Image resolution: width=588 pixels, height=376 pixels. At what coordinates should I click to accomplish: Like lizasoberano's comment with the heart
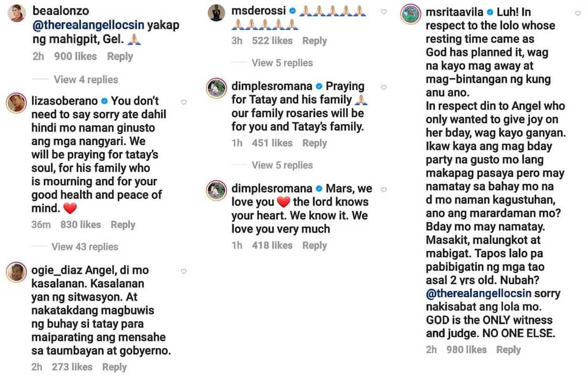184,102
